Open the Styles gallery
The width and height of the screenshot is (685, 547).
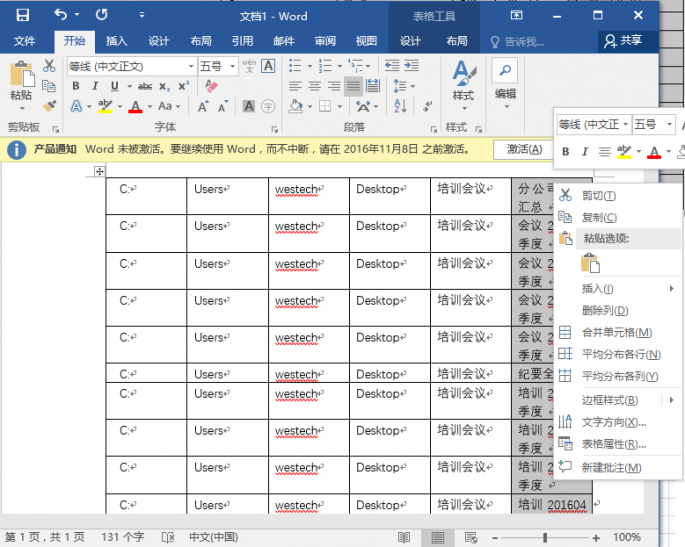[x=464, y=85]
